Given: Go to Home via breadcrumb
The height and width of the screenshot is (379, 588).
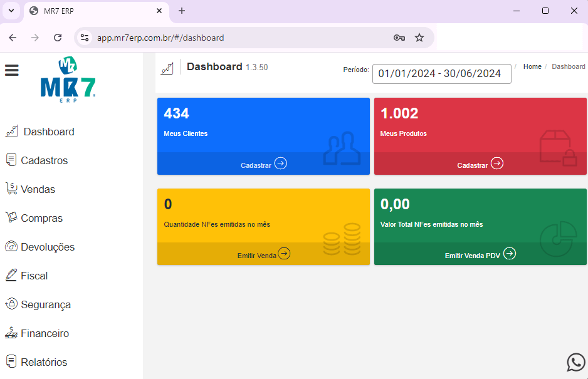Looking at the screenshot, I should pos(532,66).
